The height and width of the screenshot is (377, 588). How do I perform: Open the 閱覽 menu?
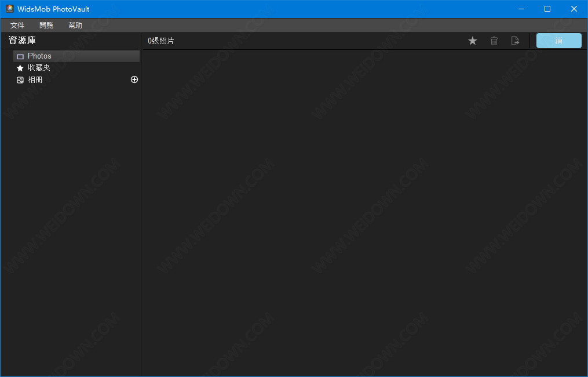[46, 25]
